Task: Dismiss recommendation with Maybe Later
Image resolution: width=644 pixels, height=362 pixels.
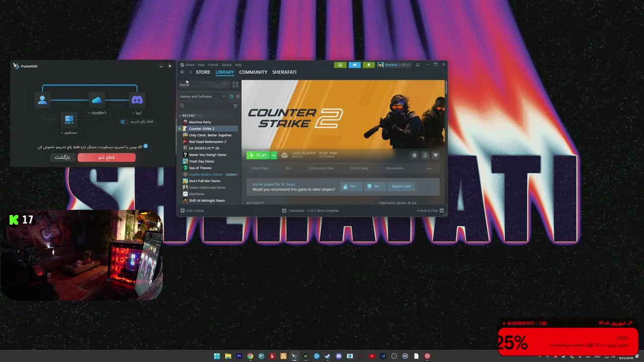Action: point(401,187)
